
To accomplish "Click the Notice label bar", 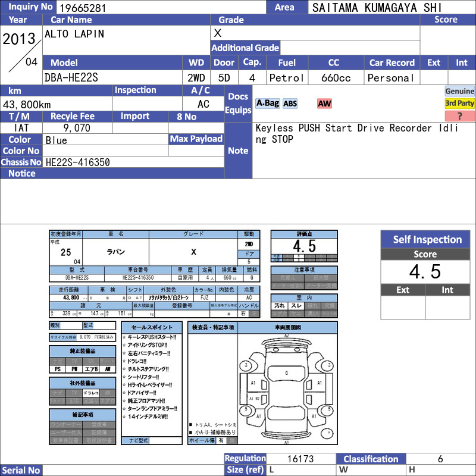I will click(112, 173).
